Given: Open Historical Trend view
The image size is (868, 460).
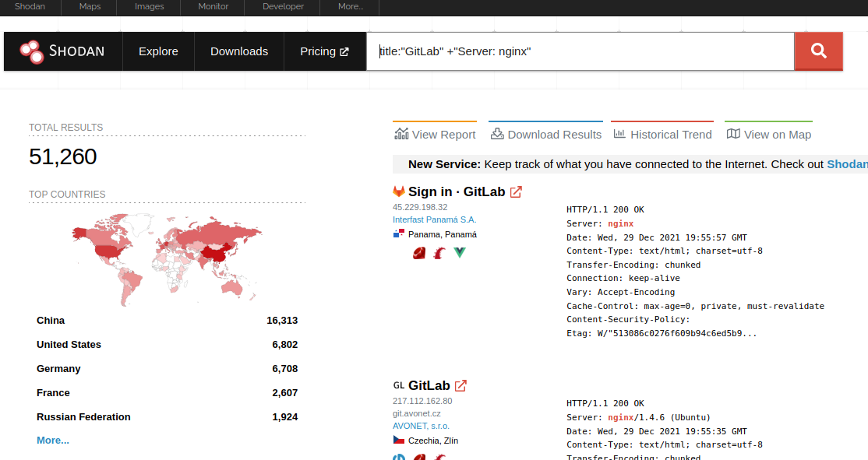Looking at the screenshot, I should pyautogui.click(x=662, y=134).
